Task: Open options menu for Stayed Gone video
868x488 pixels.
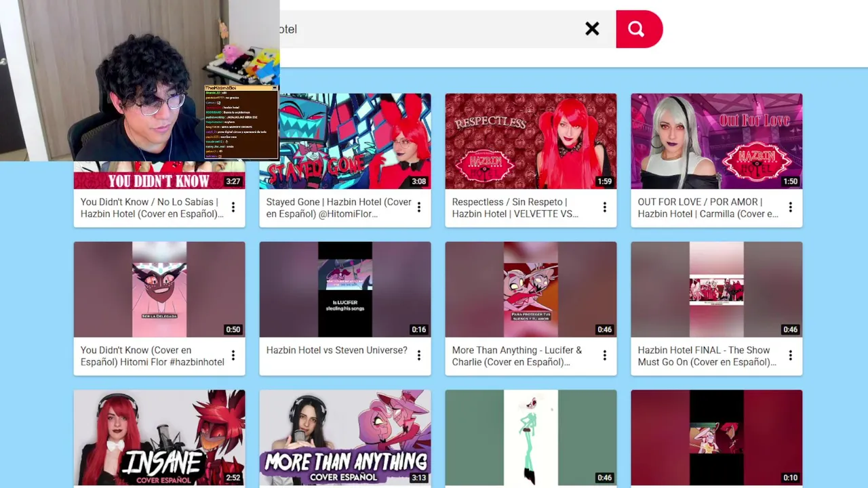Action: (x=419, y=207)
